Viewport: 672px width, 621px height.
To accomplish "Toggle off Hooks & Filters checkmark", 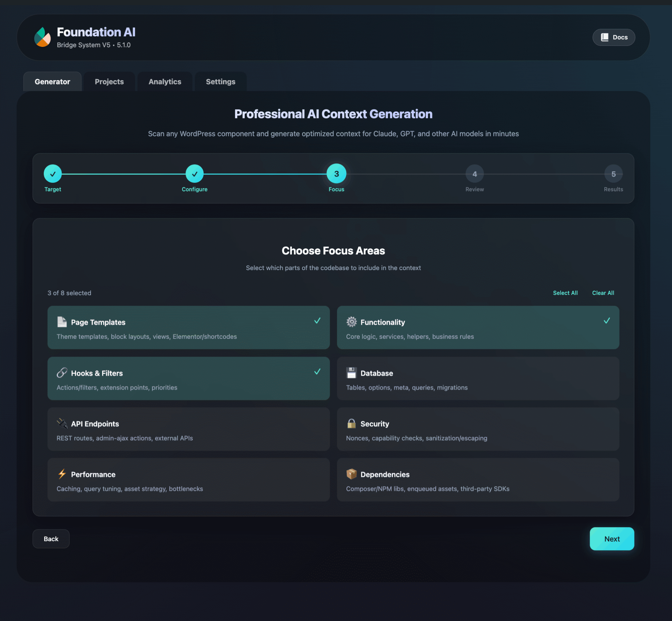I will [x=317, y=372].
